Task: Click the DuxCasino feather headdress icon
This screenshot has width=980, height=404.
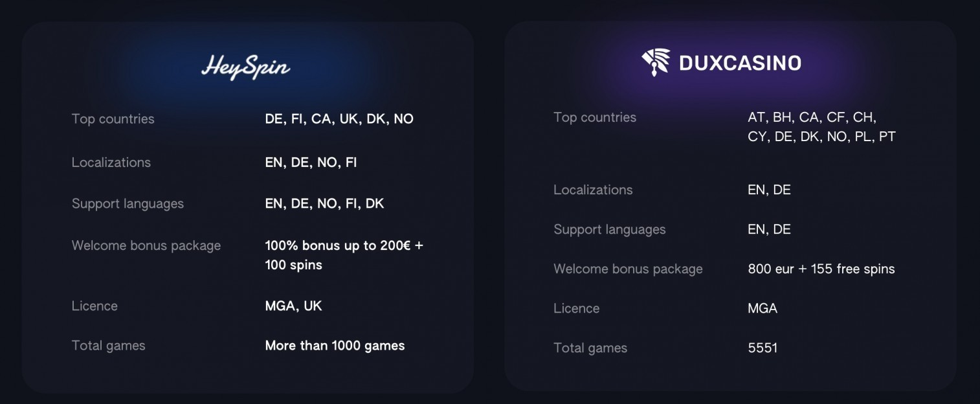Action: point(656,62)
